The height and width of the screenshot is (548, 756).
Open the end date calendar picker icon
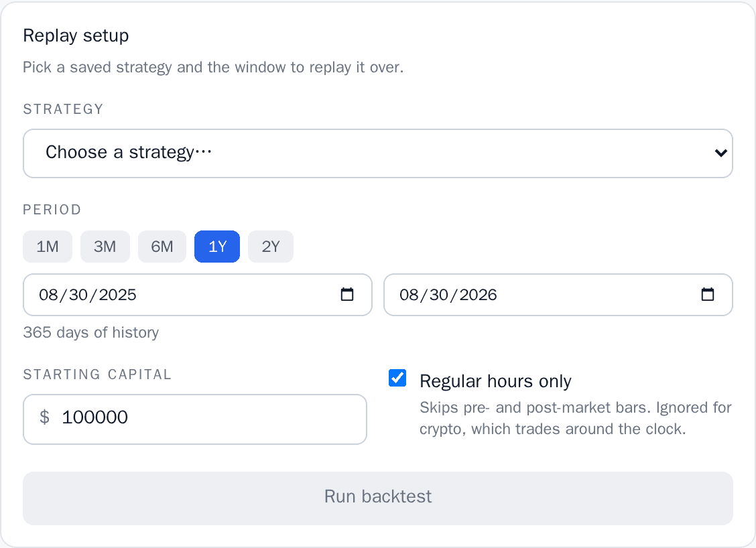[x=707, y=294]
